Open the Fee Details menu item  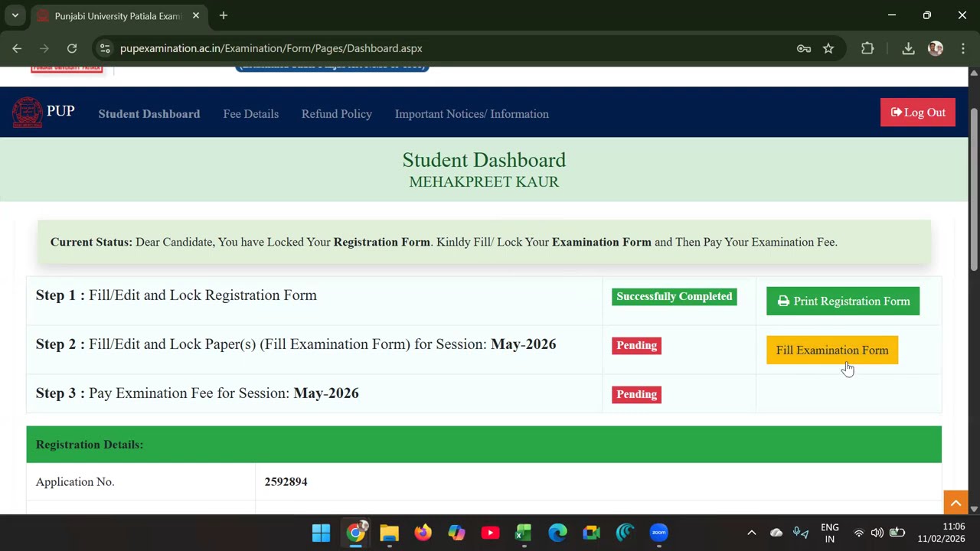click(251, 114)
